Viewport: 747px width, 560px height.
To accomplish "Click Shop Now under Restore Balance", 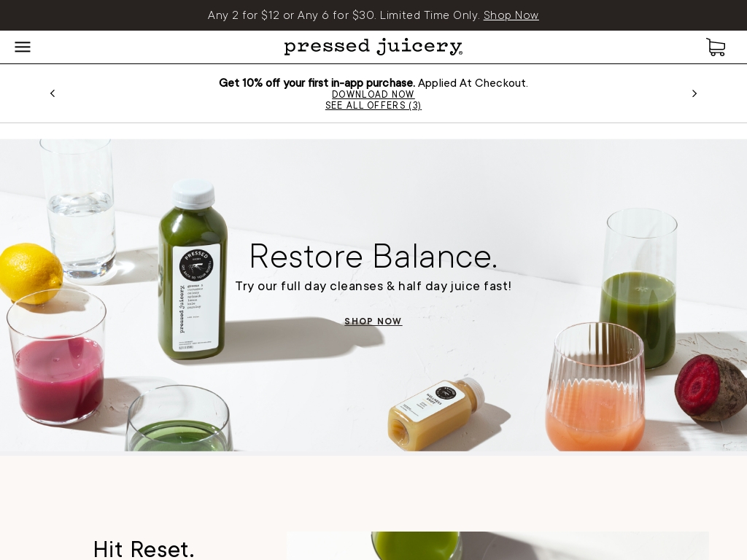I will tap(373, 322).
